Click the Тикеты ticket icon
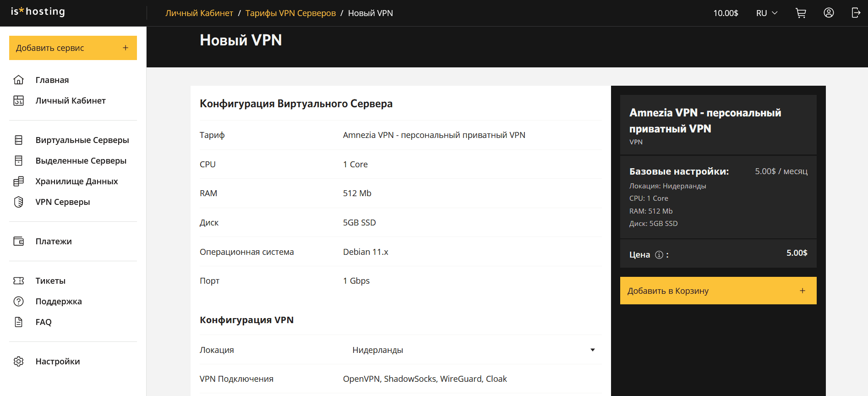 [x=19, y=281]
